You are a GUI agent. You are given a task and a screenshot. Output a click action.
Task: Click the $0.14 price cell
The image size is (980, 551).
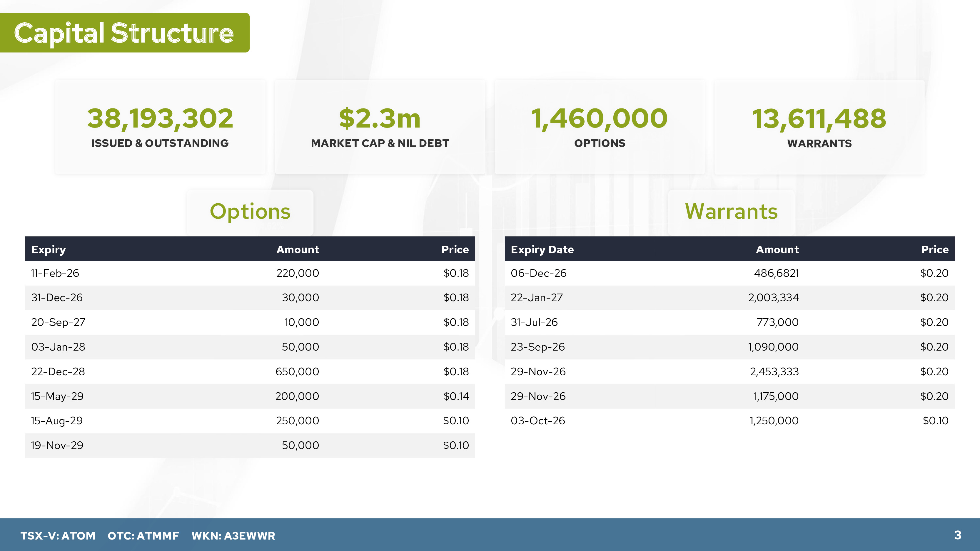click(456, 396)
